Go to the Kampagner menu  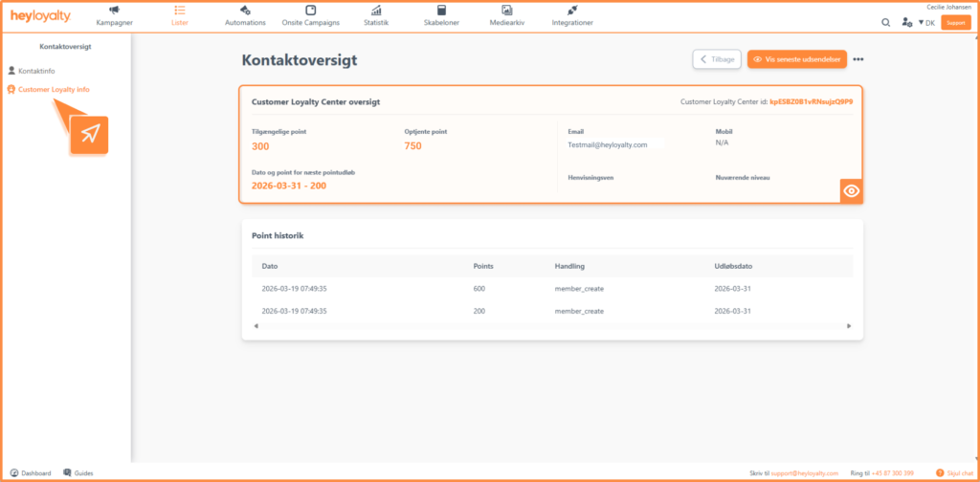115,23
